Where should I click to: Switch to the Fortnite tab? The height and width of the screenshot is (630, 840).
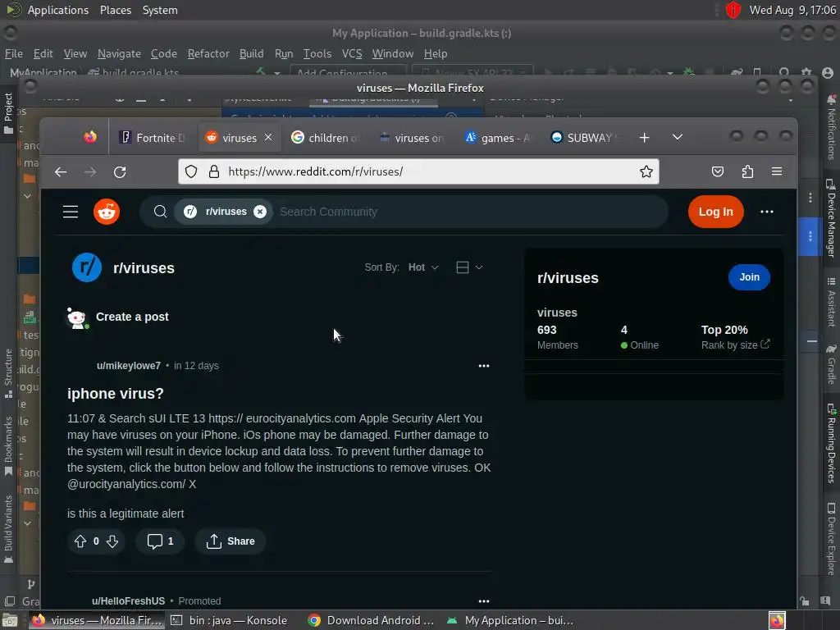click(153, 138)
